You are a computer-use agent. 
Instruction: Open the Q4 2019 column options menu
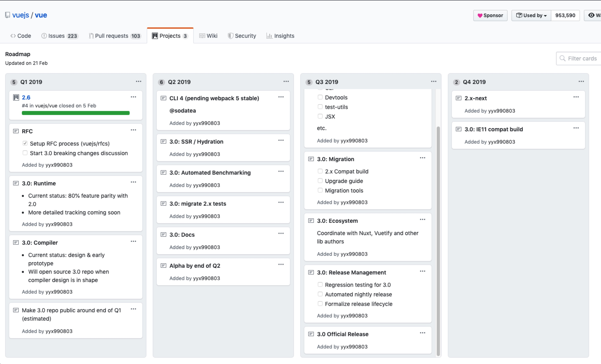pyautogui.click(x=581, y=82)
